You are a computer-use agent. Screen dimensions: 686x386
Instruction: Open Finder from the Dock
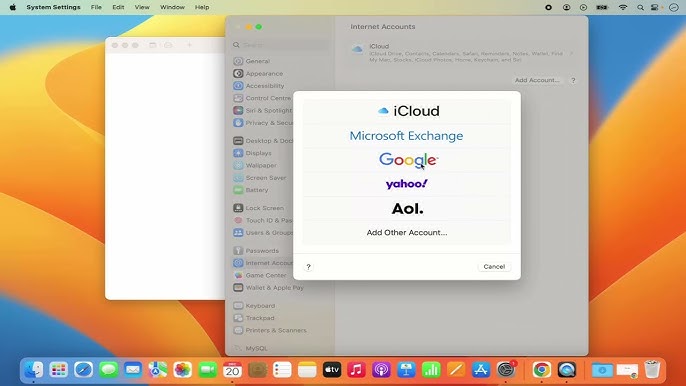point(34,370)
